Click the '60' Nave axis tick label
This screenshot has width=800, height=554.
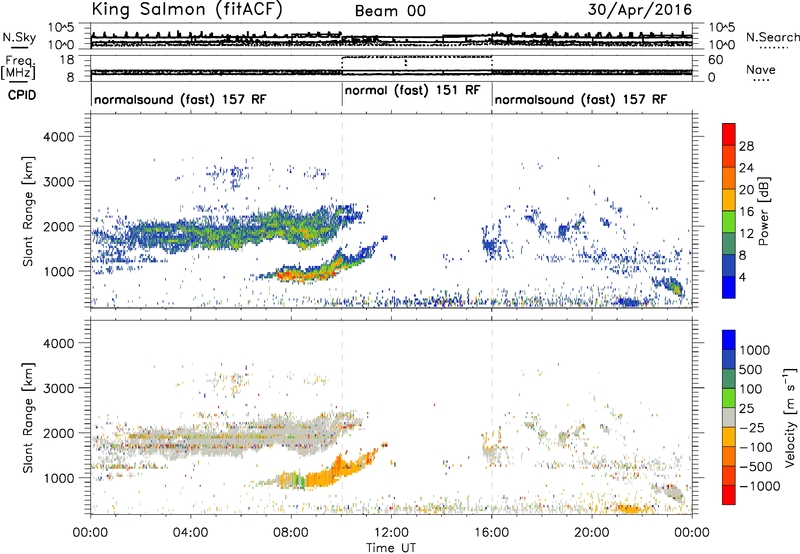click(715, 60)
